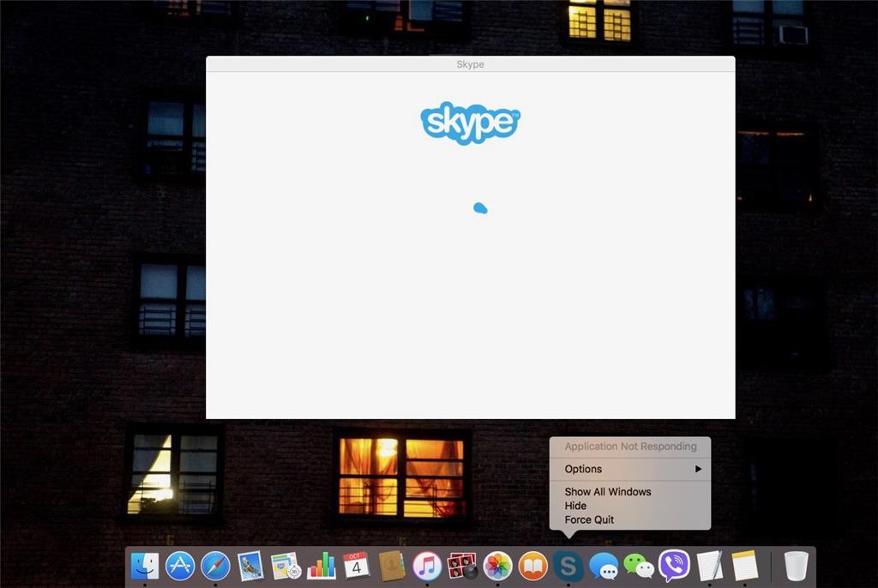The width and height of the screenshot is (878, 588).
Task: Select Hide from the Skype Dock menu
Action: point(575,506)
